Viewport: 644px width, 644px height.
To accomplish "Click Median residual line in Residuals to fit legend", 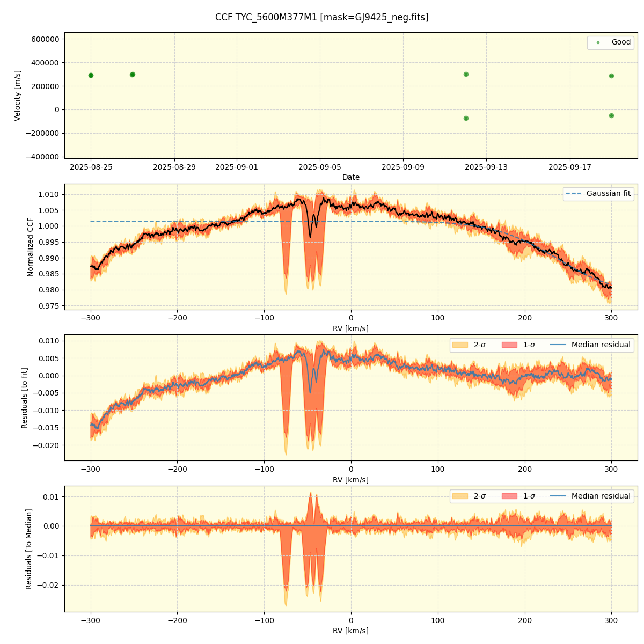I will [559, 345].
